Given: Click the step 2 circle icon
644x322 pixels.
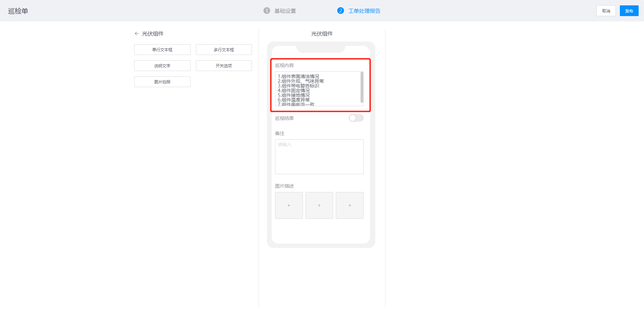Looking at the screenshot, I should click(340, 11).
